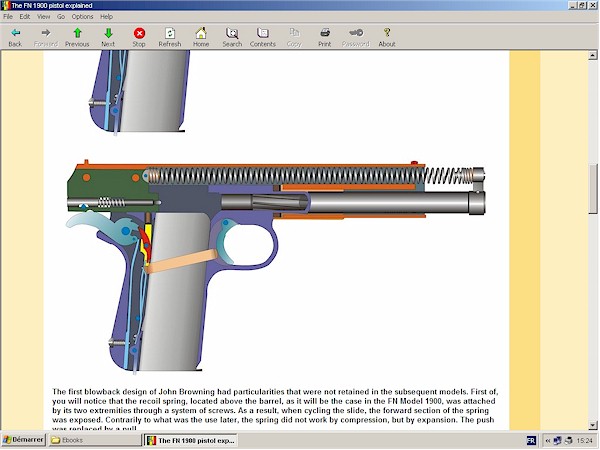
Task: Click the printer tray icon
Action: pyautogui.click(x=569, y=441)
